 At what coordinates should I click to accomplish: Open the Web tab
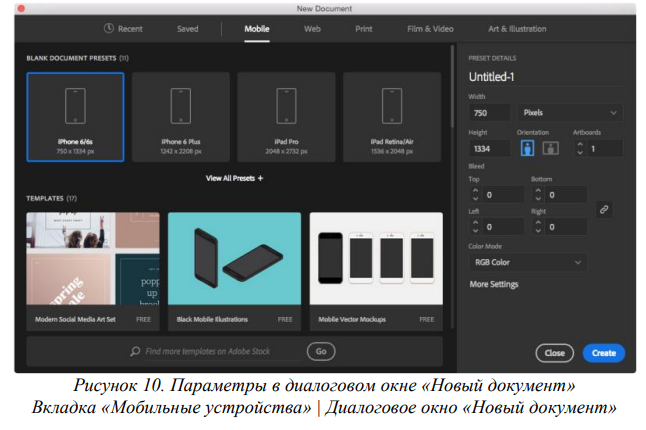tap(312, 29)
